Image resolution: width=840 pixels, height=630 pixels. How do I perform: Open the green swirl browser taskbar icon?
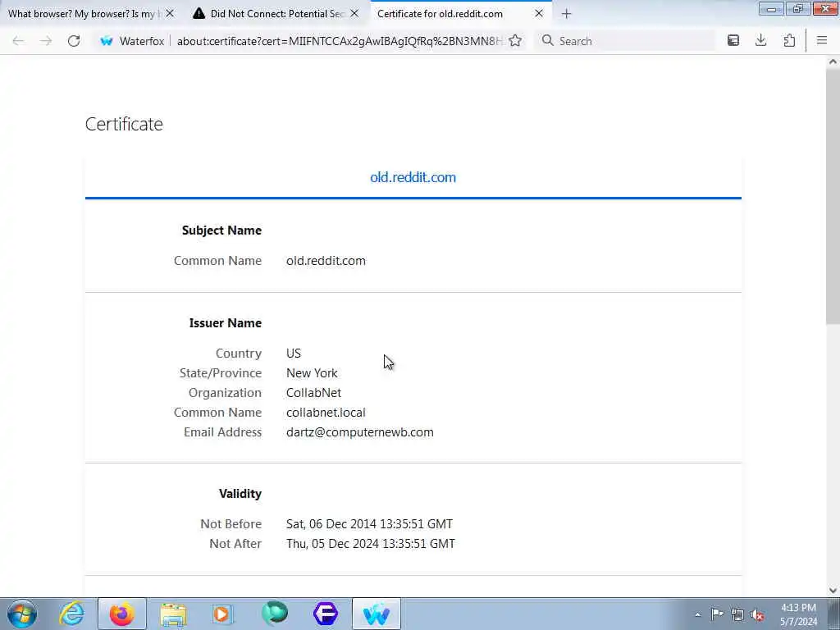pos(275,614)
